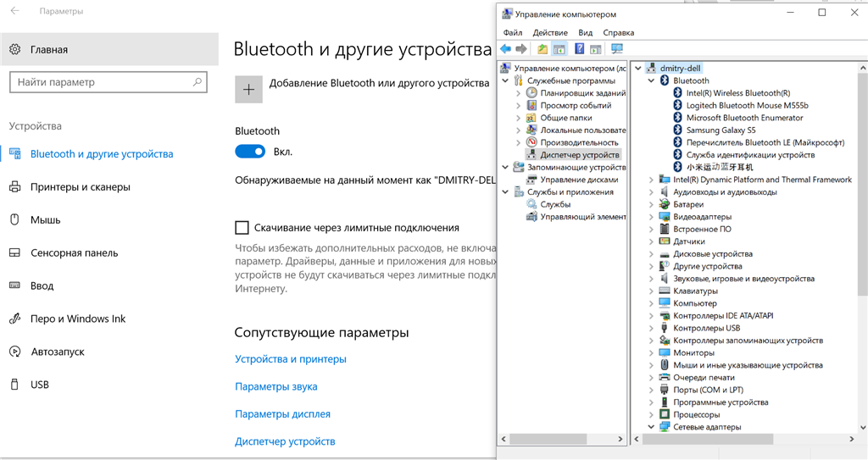Click horizontal scrollbar thumb of device list pane

point(708,439)
